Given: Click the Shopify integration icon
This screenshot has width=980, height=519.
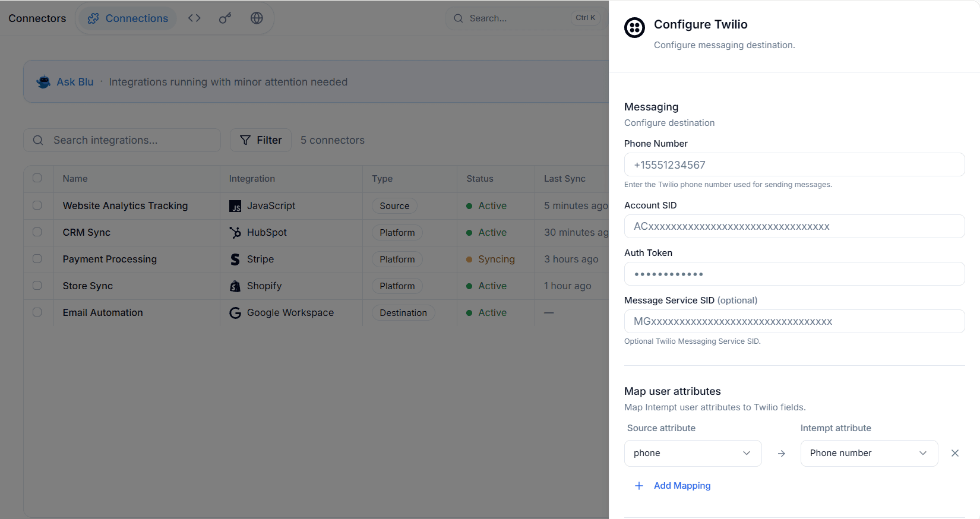Looking at the screenshot, I should click(x=235, y=286).
